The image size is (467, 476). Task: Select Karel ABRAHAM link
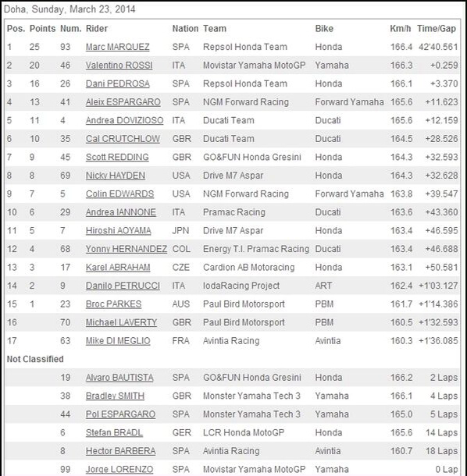point(118,268)
